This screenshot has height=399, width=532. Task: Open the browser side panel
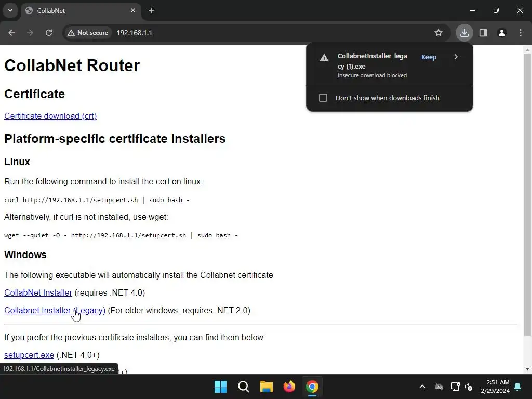pos(483,33)
